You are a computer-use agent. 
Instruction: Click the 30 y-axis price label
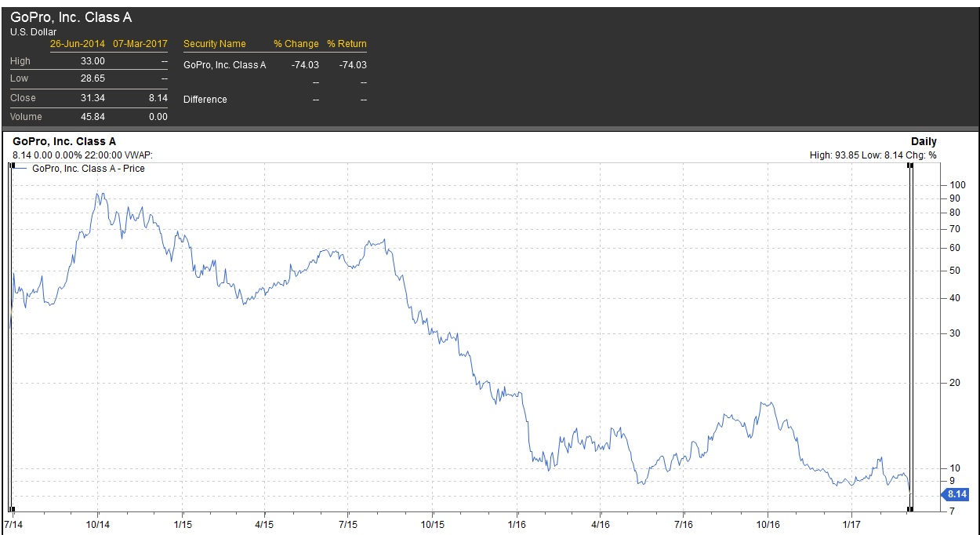point(954,333)
